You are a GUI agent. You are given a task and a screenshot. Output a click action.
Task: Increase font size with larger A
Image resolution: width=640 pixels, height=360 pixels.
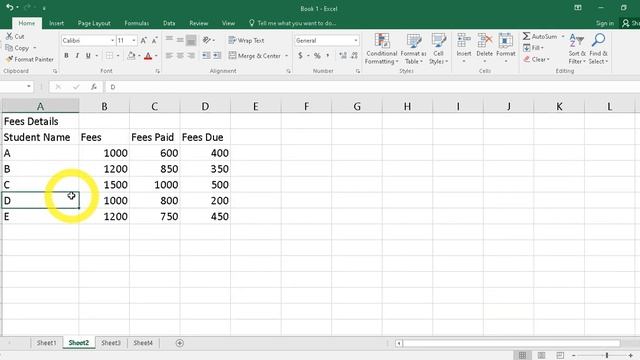[x=144, y=40]
